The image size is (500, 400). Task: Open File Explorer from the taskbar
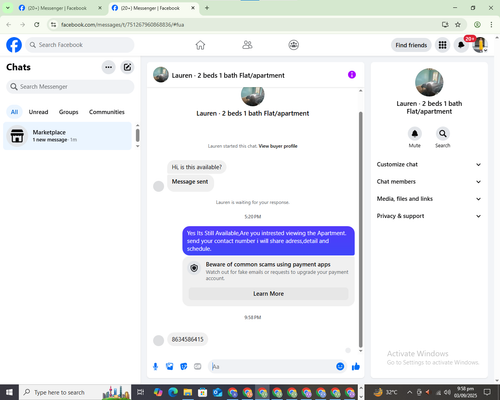click(188, 392)
